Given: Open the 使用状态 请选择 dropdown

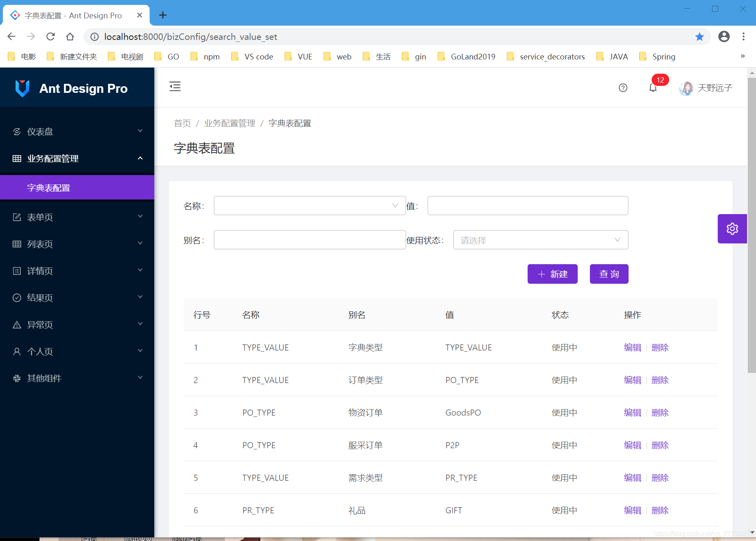Looking at the screenshot, I should pyautogui.click(x=540, y=240).
